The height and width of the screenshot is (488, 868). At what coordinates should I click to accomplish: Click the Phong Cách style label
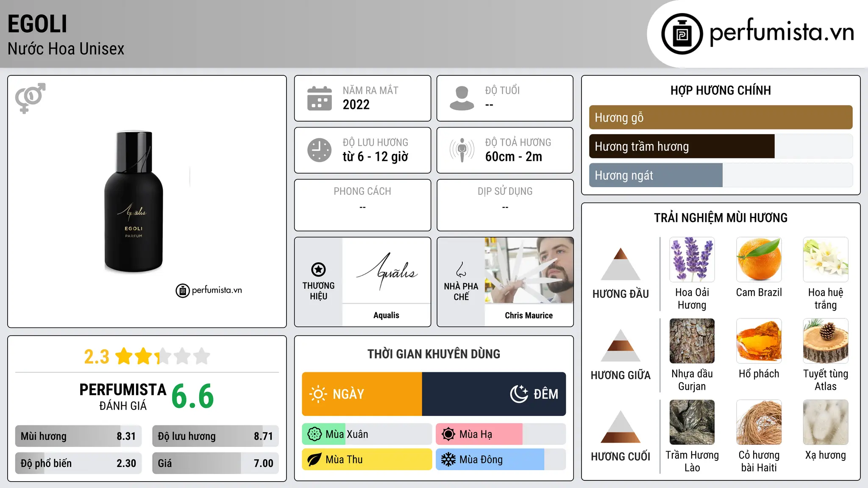tap(362, 191)
